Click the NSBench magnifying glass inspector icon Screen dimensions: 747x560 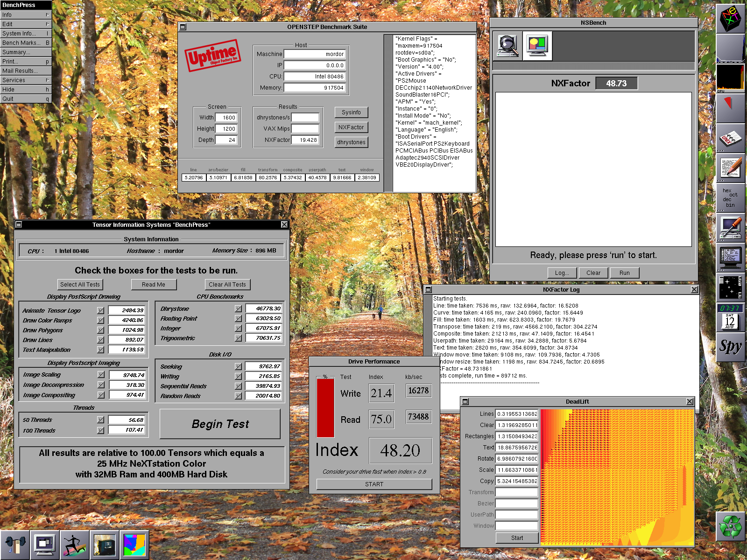tap(507, 46)
